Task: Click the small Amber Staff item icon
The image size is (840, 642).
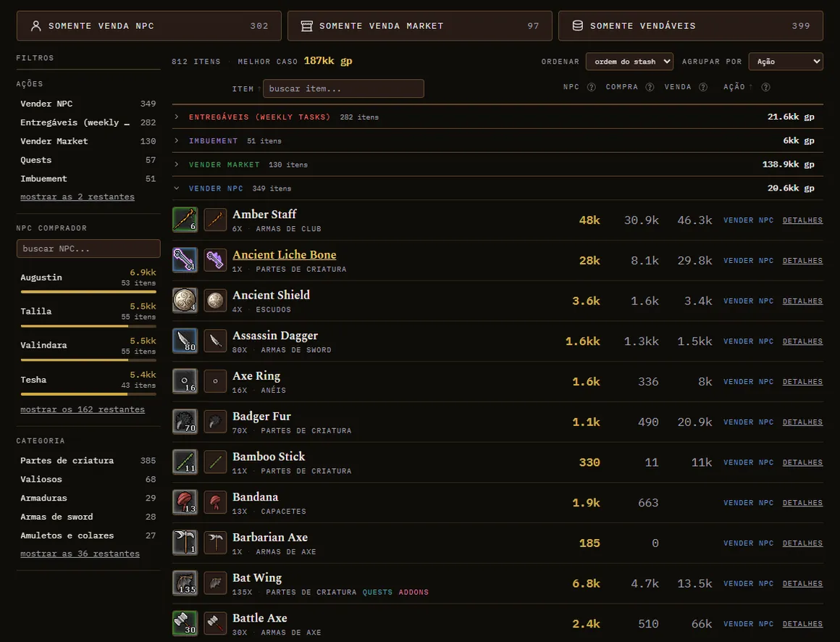Action: point(215,220)
